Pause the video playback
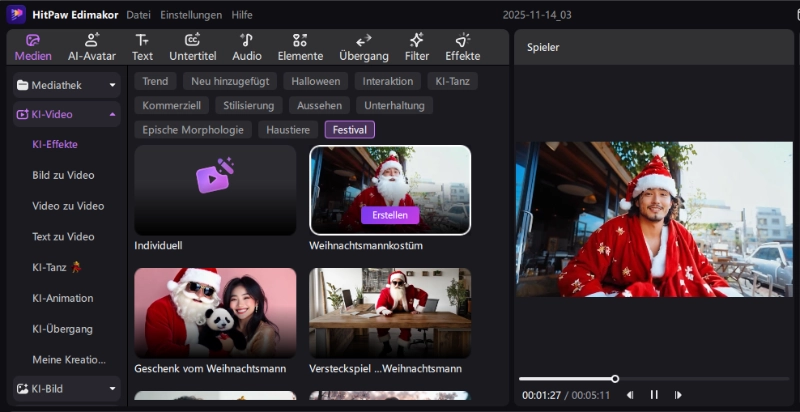This screenshot has width=800, height=412. [654, 395]
